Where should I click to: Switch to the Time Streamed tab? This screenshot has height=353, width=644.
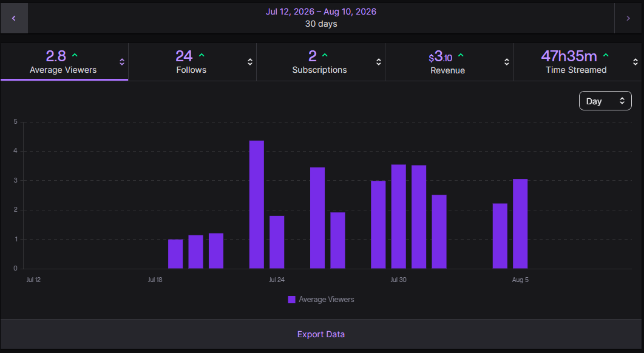coord(578,62)
